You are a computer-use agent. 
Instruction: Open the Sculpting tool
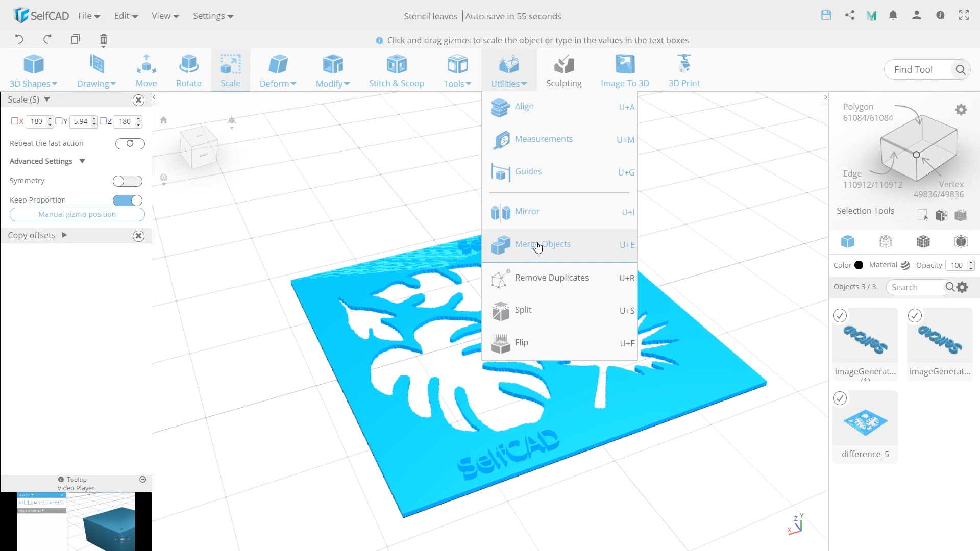[563, 70]
